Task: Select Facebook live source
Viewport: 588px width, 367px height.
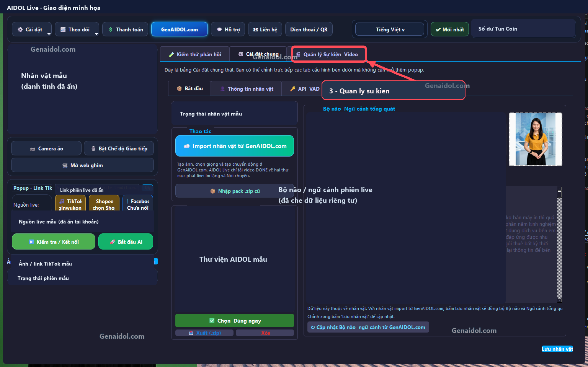Action: 138,203
